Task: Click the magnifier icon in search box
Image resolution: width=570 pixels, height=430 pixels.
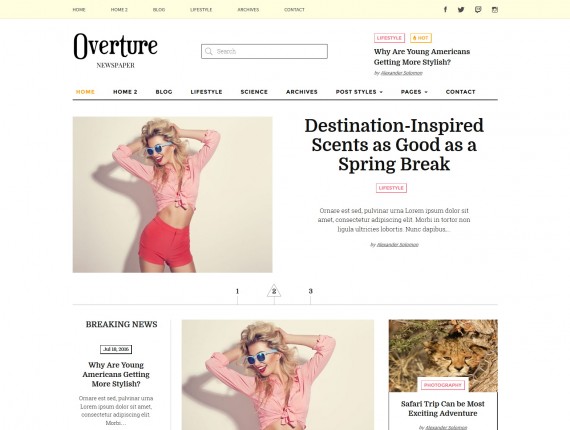Action: coord(209,51)
